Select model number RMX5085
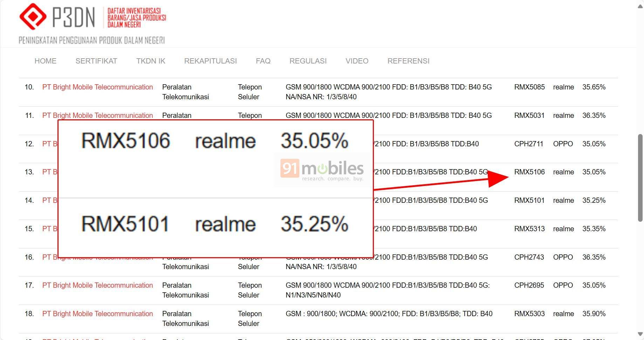The width and height of the screenshot is (644, 340). (x=529, y=87)
